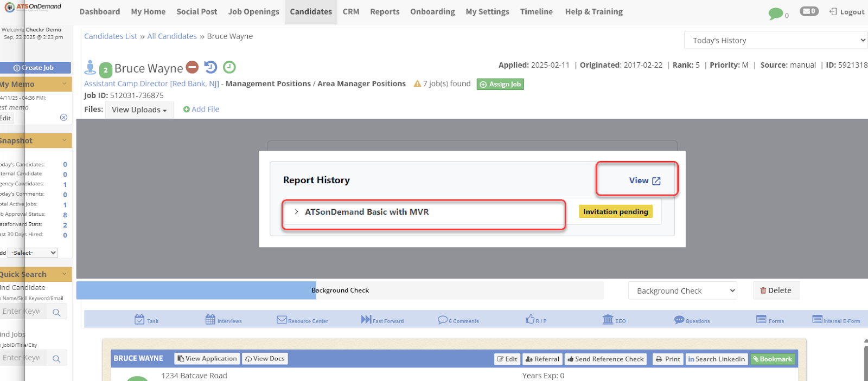The height and width of the screenshot is (381, 868).
Task: Open the All Candidates breadcrumb
Action: [x=172, y=36]
